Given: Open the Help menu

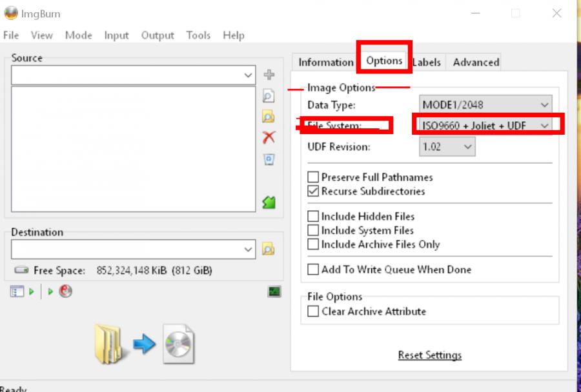Looking at the screenshot, I should 234,35.
